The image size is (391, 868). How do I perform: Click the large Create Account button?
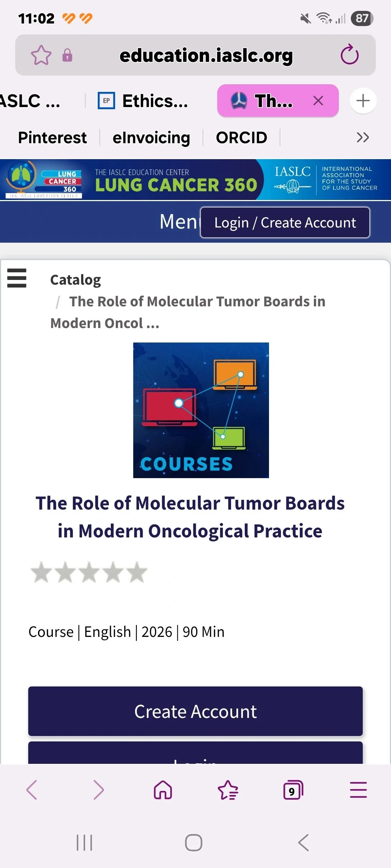pos(195,711)
